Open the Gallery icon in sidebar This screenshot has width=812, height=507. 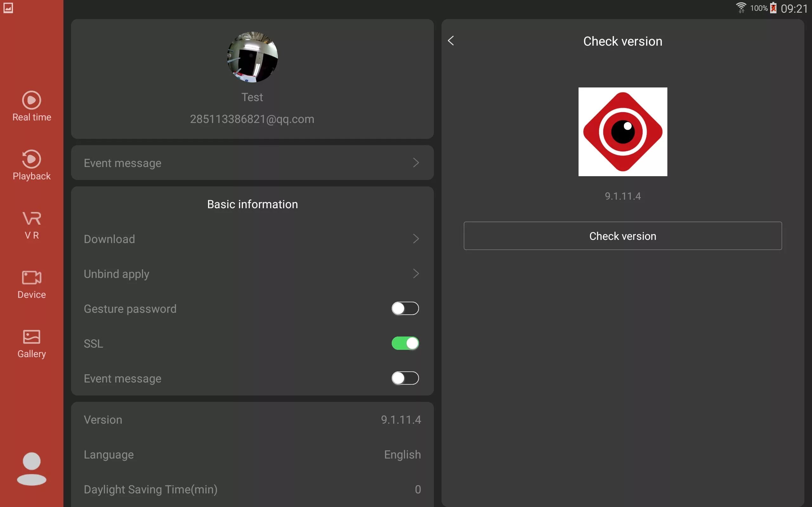[31, 337]
